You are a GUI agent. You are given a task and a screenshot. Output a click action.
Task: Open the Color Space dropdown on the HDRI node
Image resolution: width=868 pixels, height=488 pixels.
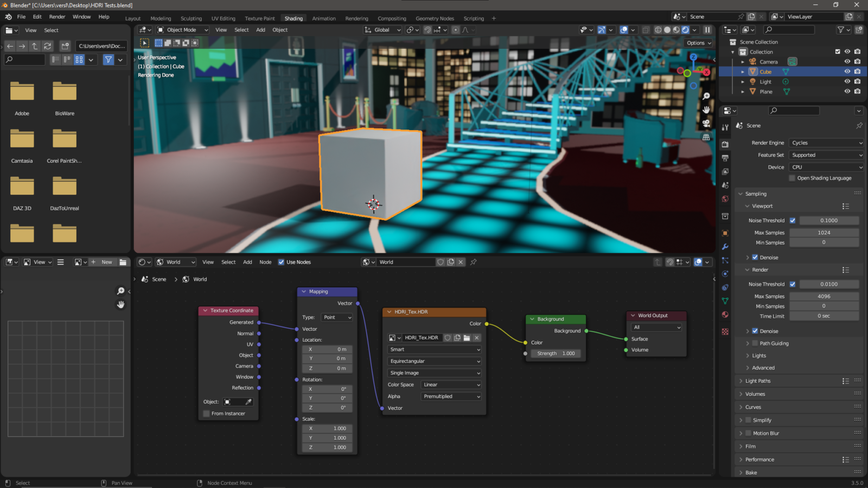(450, 384)
